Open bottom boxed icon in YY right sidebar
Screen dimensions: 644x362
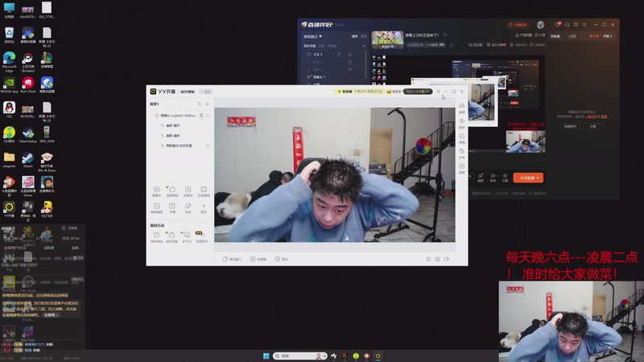pyautogui.click(x=461, y=168)
